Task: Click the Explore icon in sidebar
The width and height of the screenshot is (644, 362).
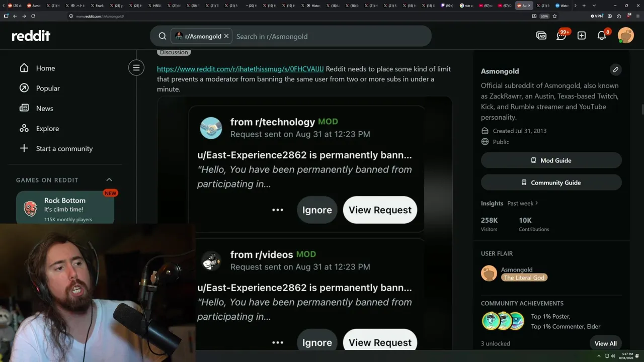Action: (24, 128)
